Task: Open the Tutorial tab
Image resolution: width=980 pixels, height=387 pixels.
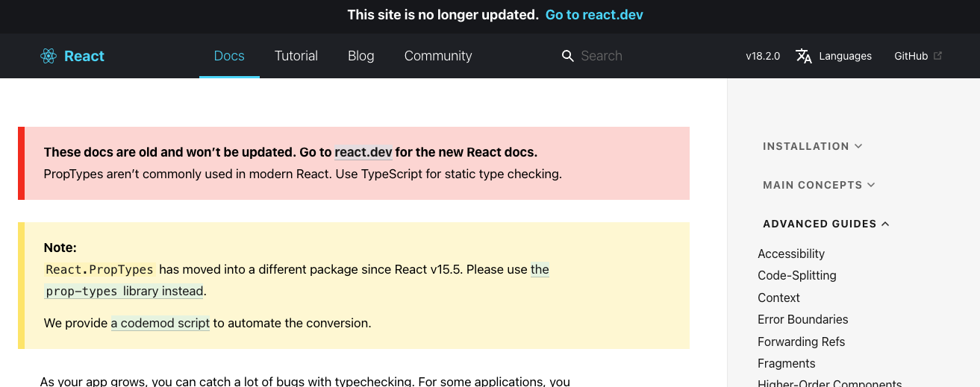Action: pos(296,56)
